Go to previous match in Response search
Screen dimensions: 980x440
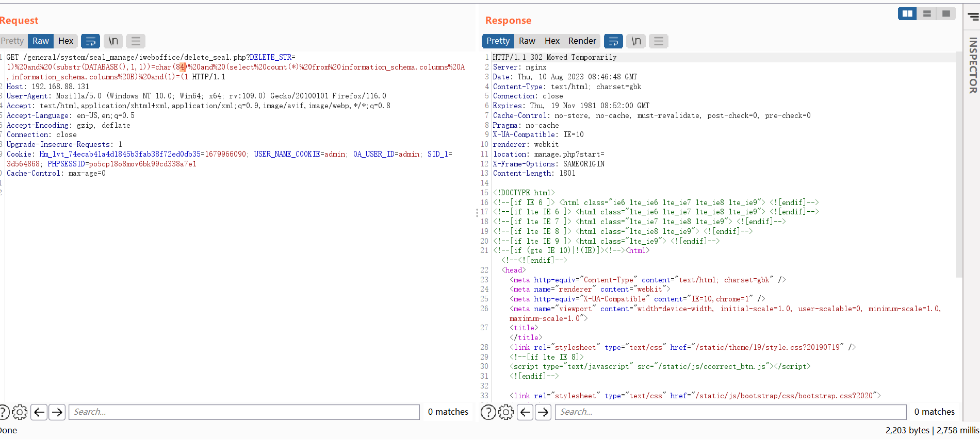pyautogui.click(x=525, y=412)
